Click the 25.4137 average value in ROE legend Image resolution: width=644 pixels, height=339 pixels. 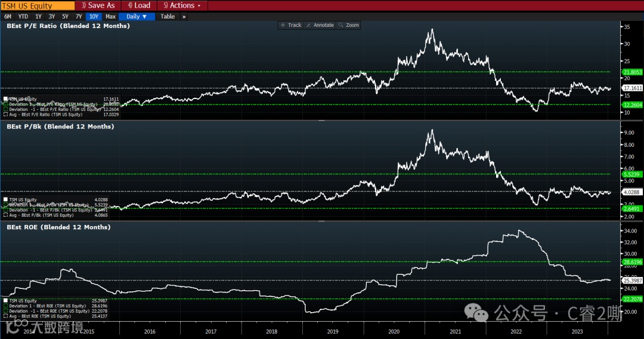[100, 316]
